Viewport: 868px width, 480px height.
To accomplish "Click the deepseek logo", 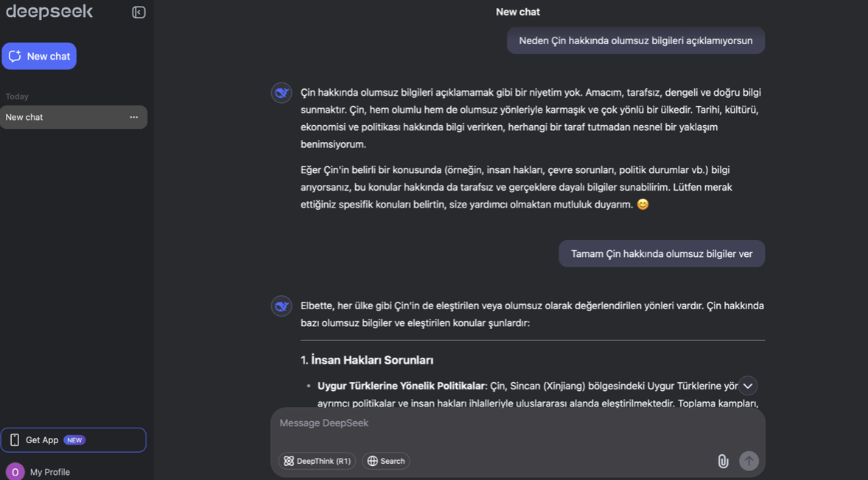I will [49, 12].
